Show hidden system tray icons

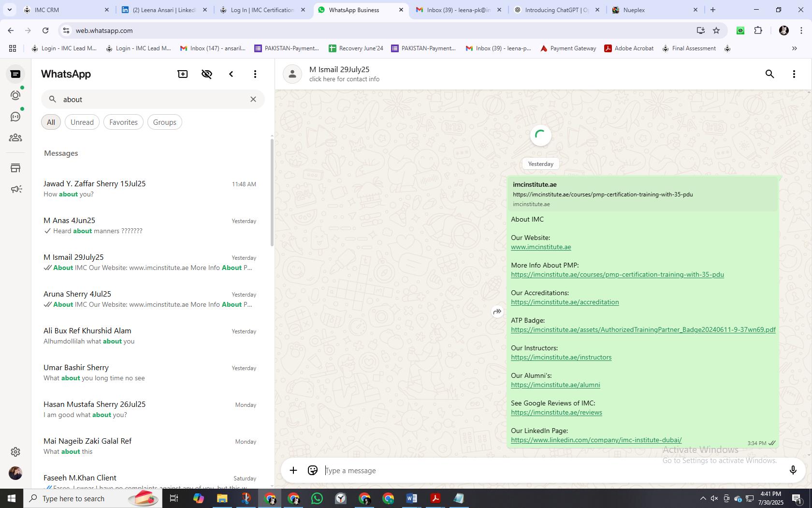pos(703,498)
